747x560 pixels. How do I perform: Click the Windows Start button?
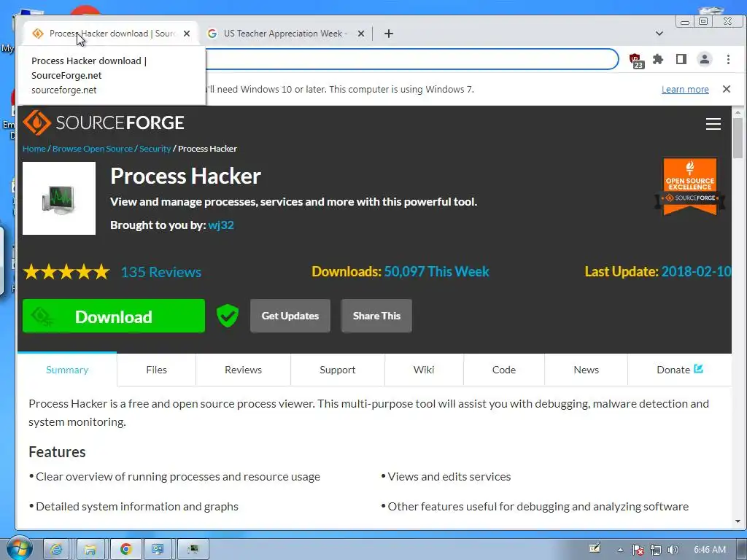[x=18, y=548]
